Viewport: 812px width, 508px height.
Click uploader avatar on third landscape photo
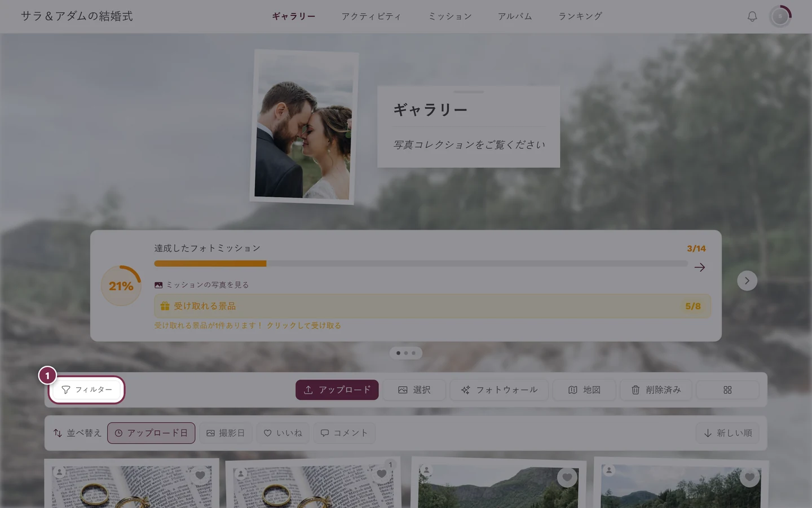(x=427, y=470)
